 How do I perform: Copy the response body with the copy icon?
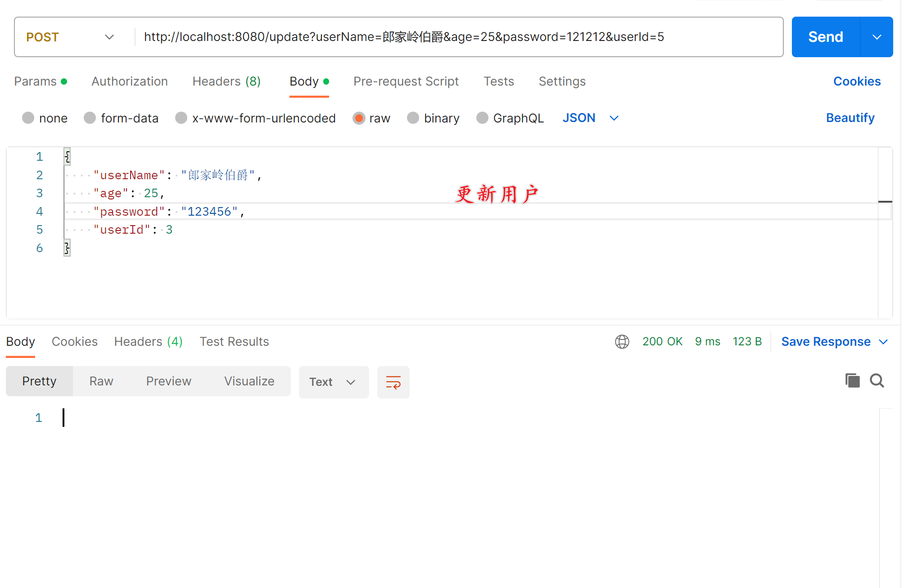pos(852,381)
